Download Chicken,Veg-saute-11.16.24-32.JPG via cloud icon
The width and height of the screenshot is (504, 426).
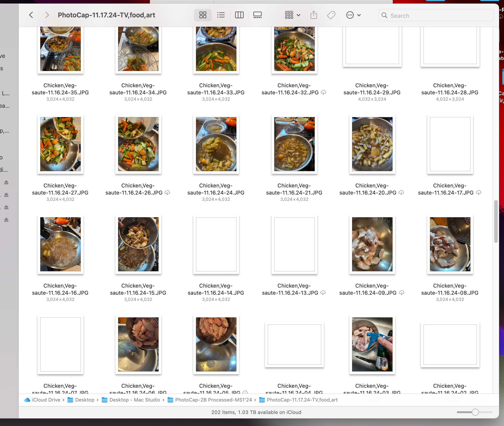pos(324,93)
